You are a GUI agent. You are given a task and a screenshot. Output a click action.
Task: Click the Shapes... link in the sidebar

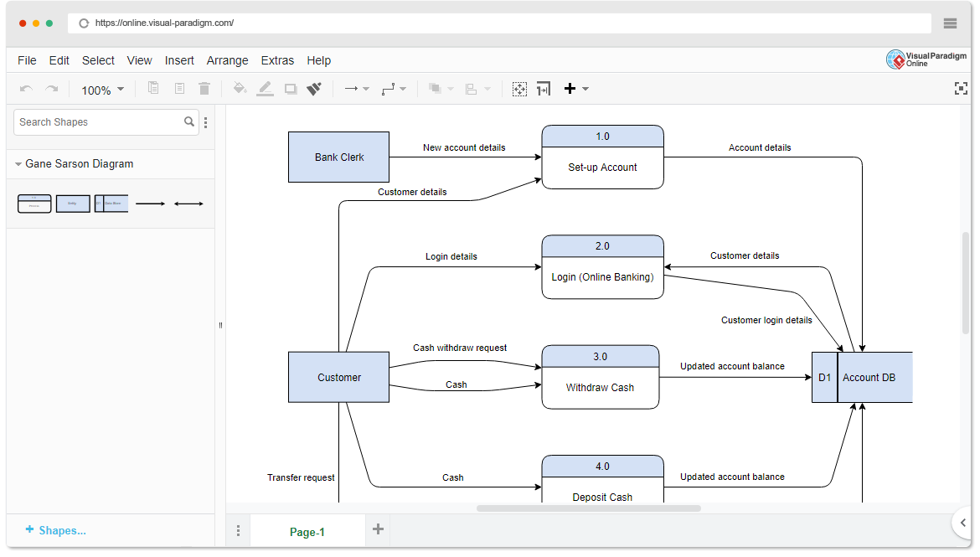(x=55, y=530)
